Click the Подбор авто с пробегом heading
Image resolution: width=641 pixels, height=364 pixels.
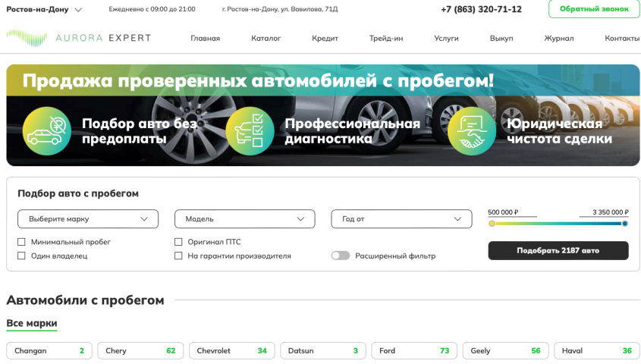[x=78, y=193]
